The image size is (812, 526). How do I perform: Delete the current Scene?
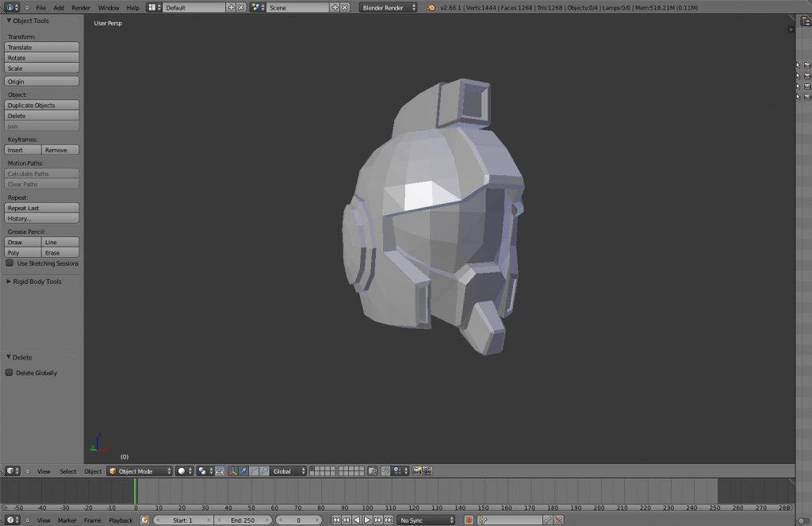point(346,7)
